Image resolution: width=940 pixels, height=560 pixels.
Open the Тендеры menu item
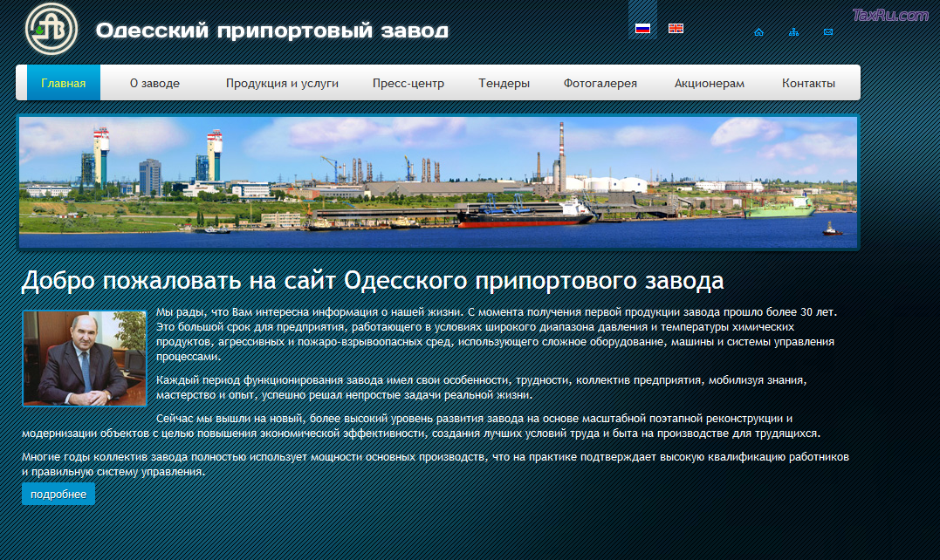[504, 84]
